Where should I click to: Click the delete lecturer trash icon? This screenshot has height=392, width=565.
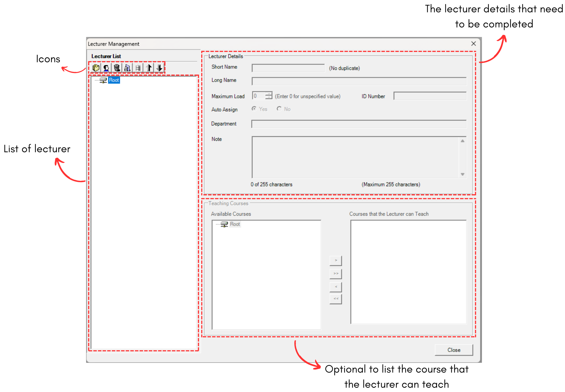[117, 67]
